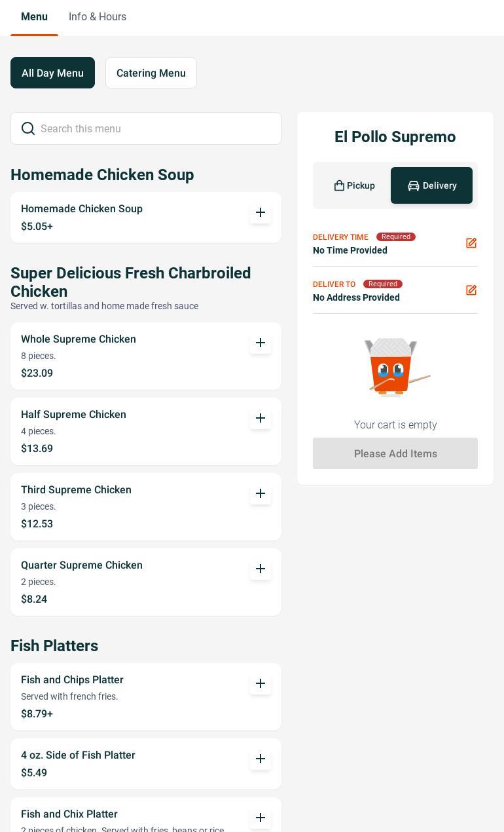The width and height of the screenshot is (504, 832).
Task: Add Whole Supreme Chicken to cart
Action: point(261,343)
